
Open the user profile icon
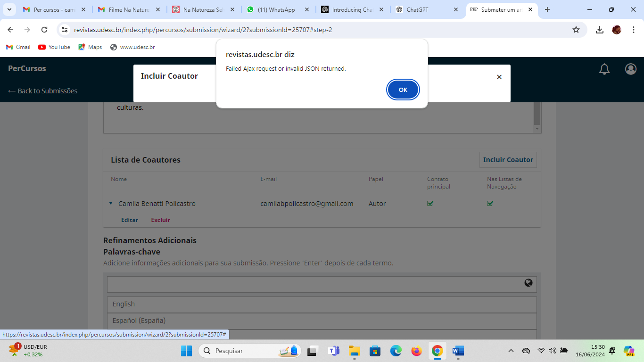(x=630, y=69)
